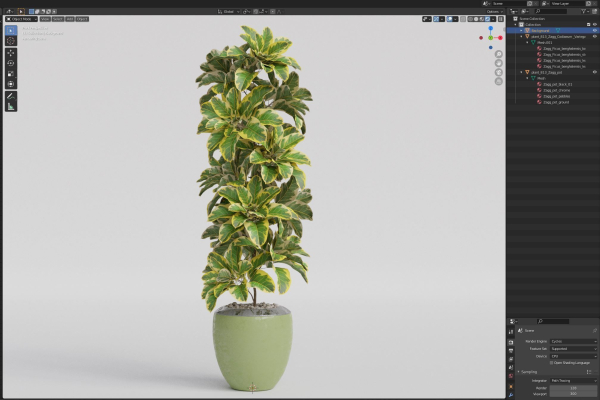Hide Collection via its eye icon
Image resolution: width=600 pixels, height=400 pixels.
(595, 24)
